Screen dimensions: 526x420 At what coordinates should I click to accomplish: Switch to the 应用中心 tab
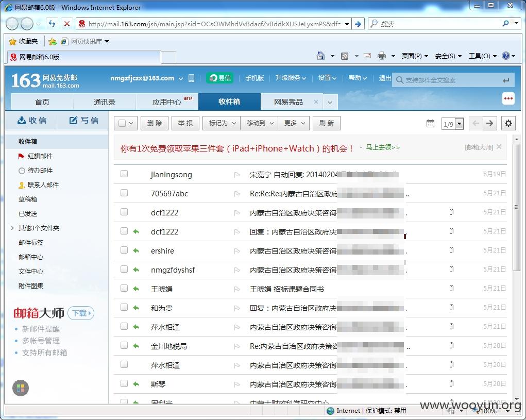[x=167, y=102]
